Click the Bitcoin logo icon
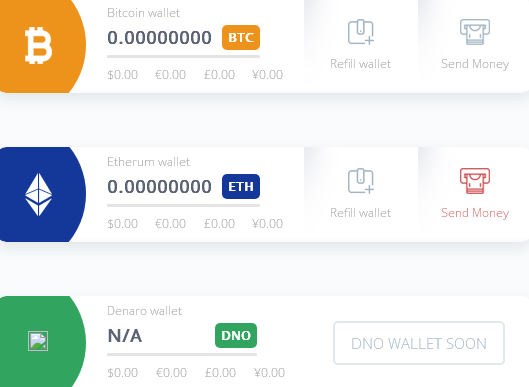The height and width of the screenshot is (387, 529). pos(38,46)
